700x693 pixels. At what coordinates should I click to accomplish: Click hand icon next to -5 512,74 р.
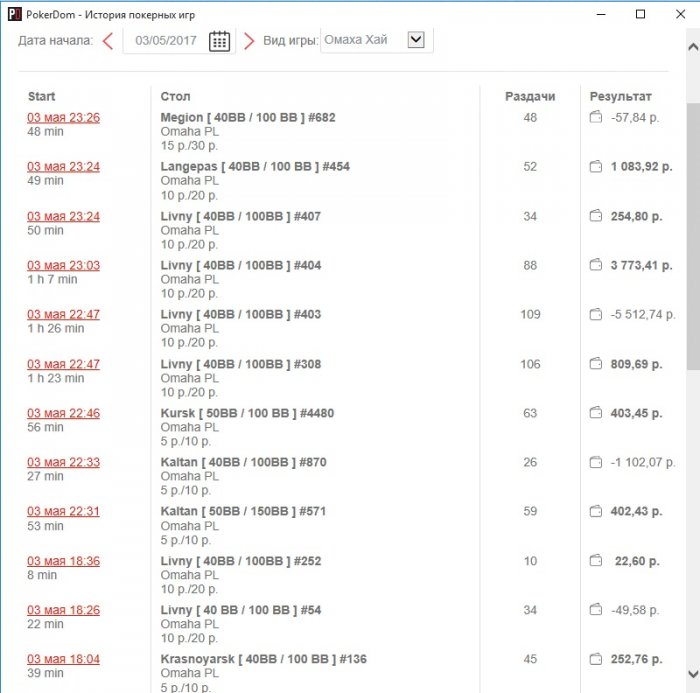[x=596, y=314]
